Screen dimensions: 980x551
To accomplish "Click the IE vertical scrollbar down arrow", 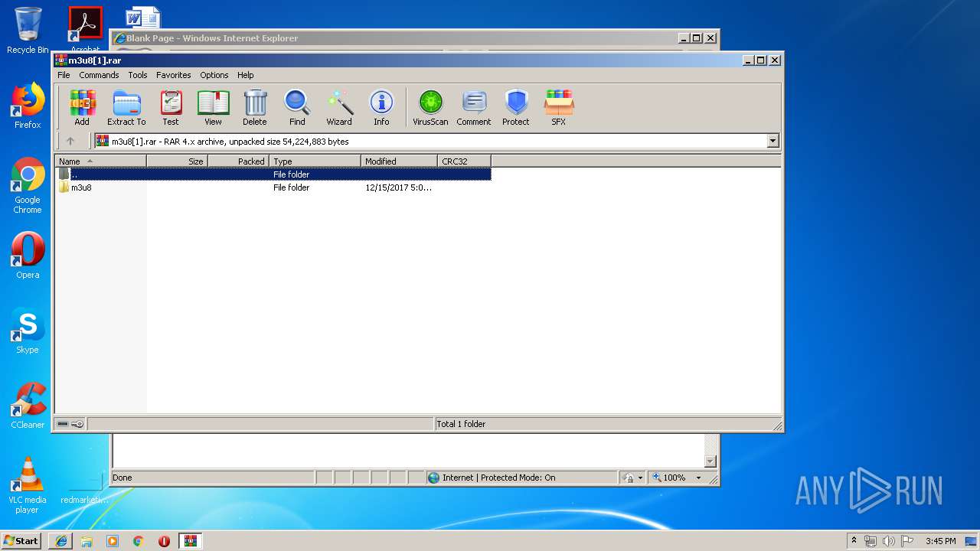I will point(710,461).
